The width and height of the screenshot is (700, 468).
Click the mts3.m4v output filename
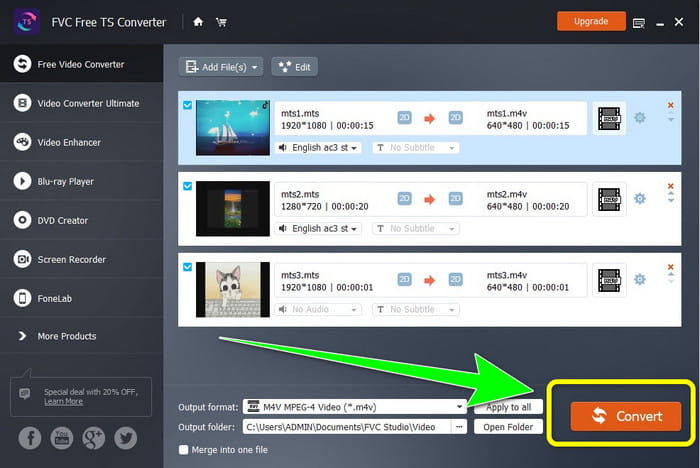tap(507, 275)
